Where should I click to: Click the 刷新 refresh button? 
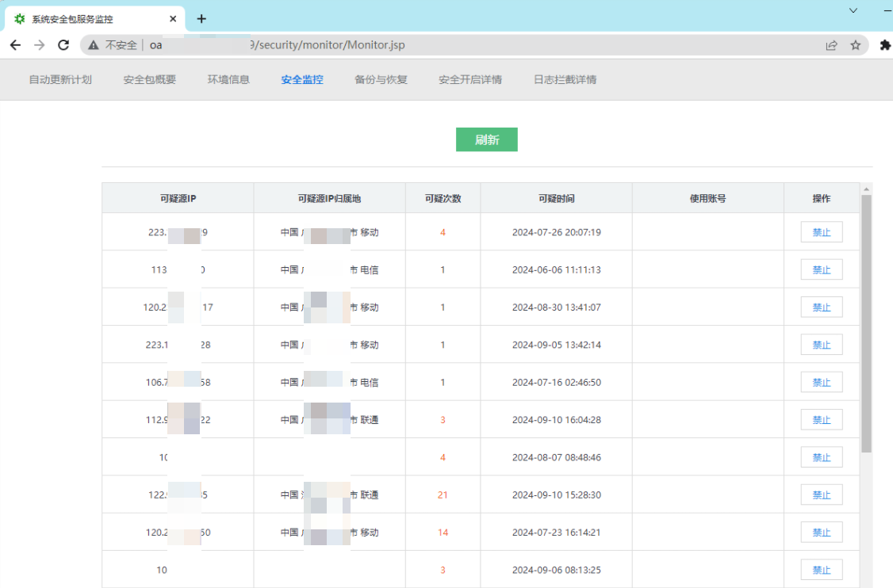pyautogui.click(x=486, y=139)
